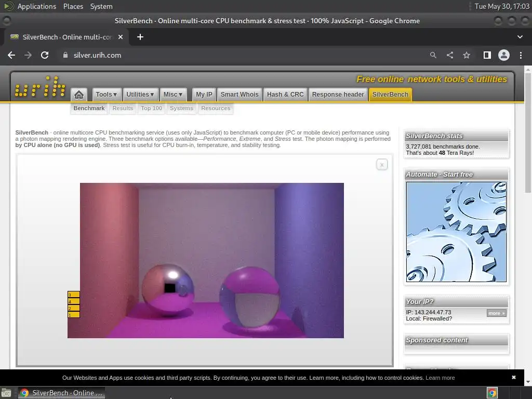Image resolution: width=532 pixels, height=399 pixels.
Task: Expand the Utilities dropdown menu
Action: click(x=140, y=95)
